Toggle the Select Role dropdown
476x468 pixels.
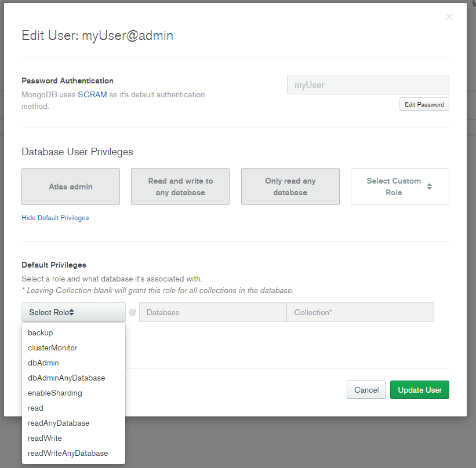(x=74, y=312)
